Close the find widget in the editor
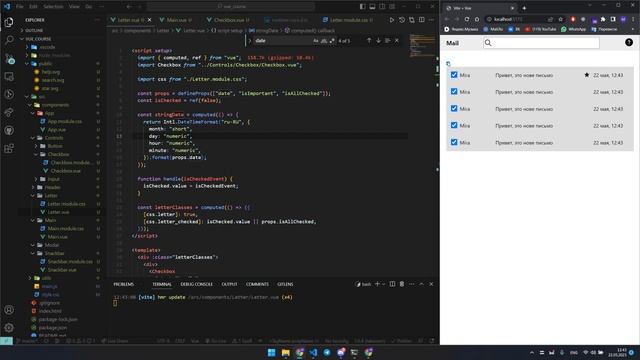 [x=397, y=40]
